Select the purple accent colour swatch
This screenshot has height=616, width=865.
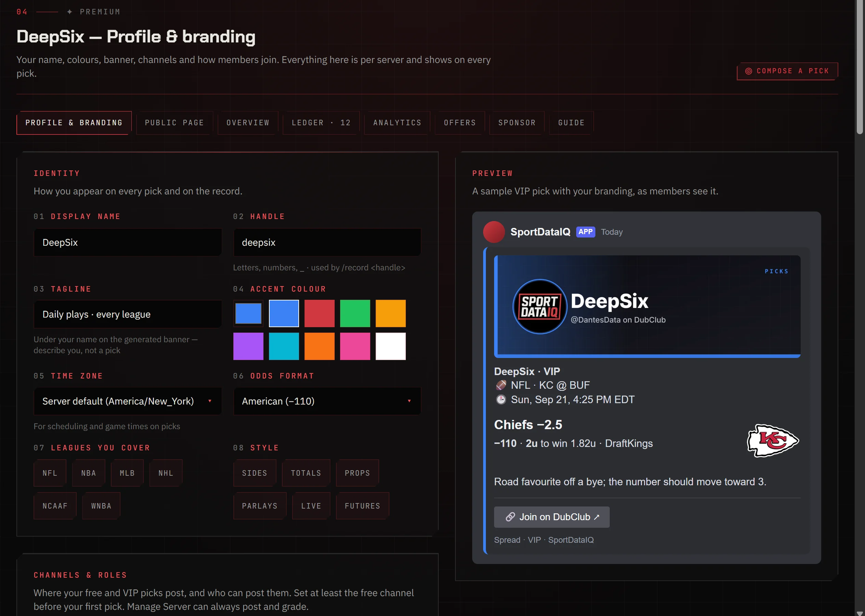(248, 346)
